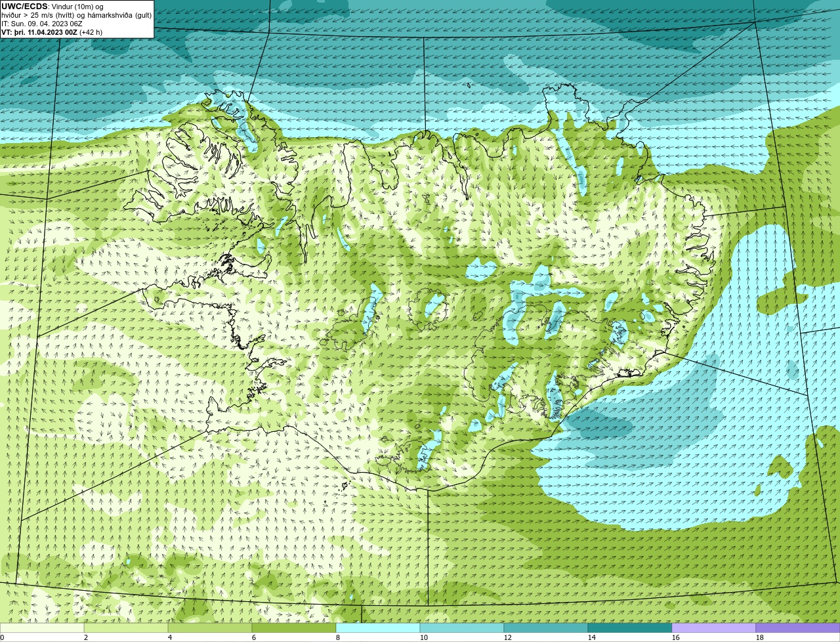The image size is (840, 642).
Task: Click the legend scale label '4'
Action: pos(170,637)
